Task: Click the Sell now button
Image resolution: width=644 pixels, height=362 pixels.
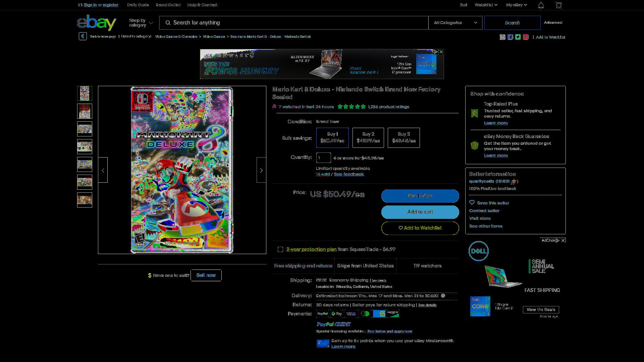Action: pyautogui.click(x=206, y=275)
